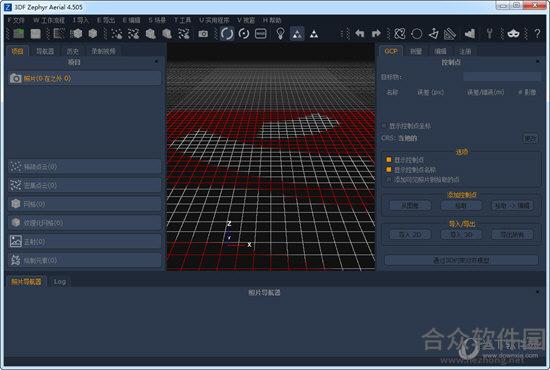Select the 纹理化网格(0) row
This screenshot has height=370, width=550.
point(85,223)
